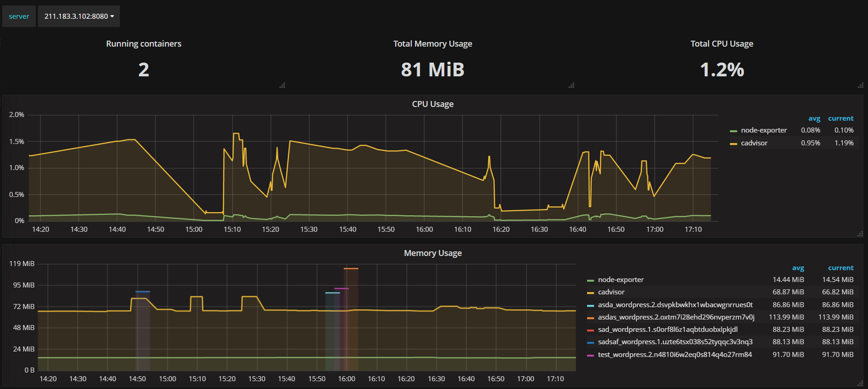Open the Memory Usage panel title menu
The height and width of the screenshot is (389, 868).
coord(432,253)
